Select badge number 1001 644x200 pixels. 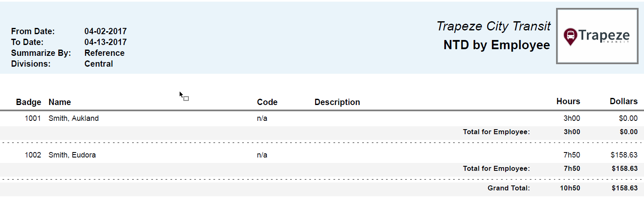point(33,118)
